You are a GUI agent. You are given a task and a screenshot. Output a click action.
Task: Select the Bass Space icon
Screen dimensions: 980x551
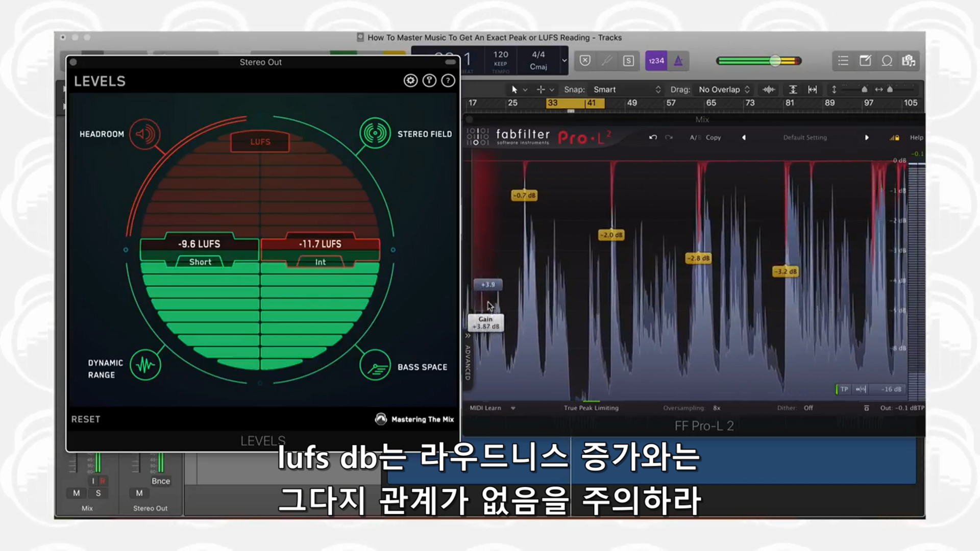(x=375, y=365)
